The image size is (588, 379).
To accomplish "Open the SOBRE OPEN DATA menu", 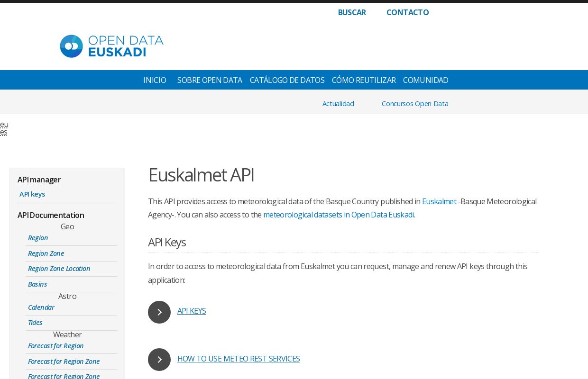I will tap(210, 80).
